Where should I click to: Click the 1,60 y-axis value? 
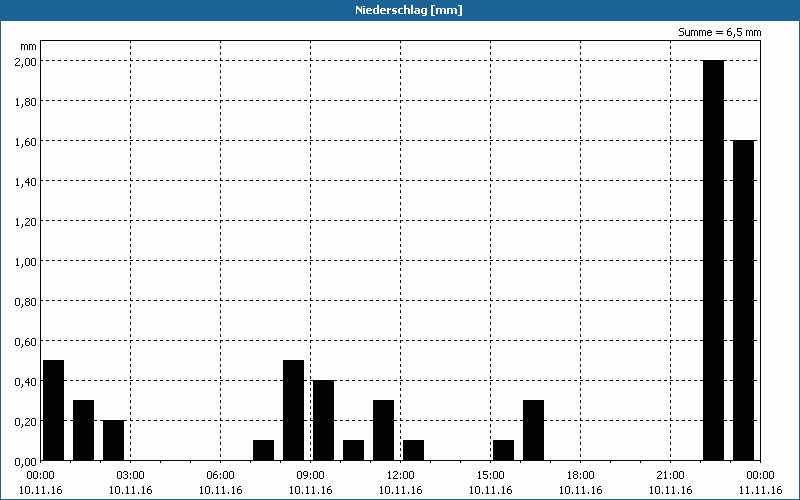[26, 141]
